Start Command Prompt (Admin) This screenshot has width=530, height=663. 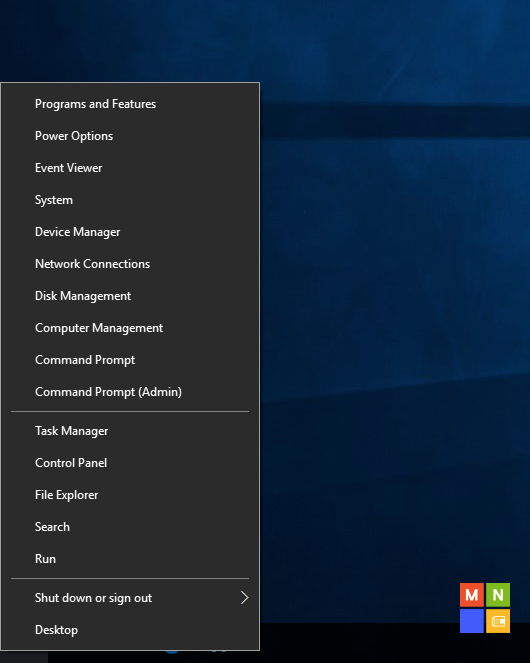130,392
